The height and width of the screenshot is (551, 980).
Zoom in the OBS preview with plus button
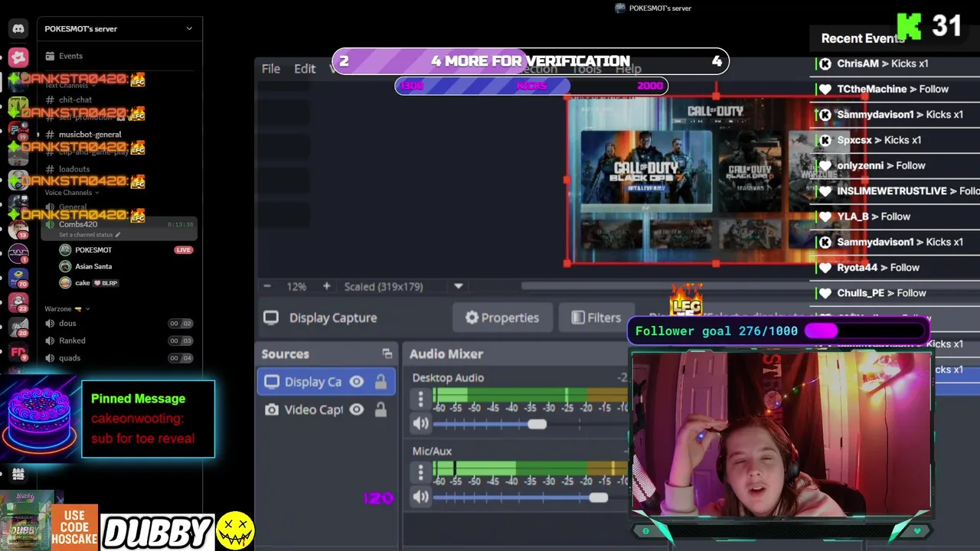(326, 286)
